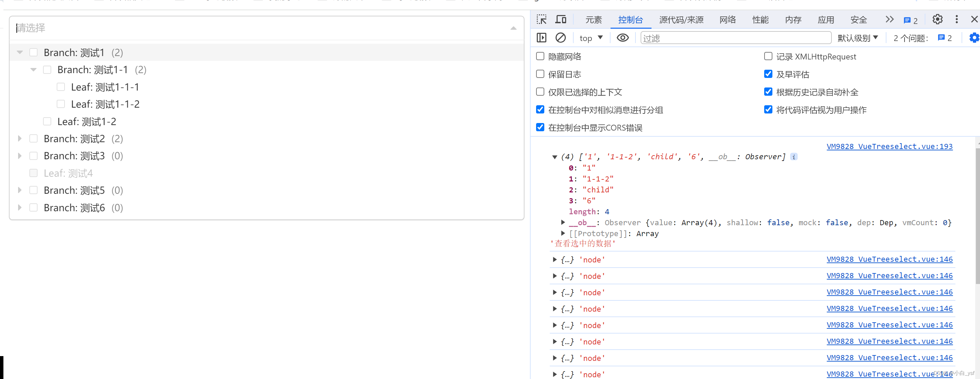This screenshot has height=379, width=980.
Task: Expand the Branch: 测试2 node
Action: (x=20, y=139)
